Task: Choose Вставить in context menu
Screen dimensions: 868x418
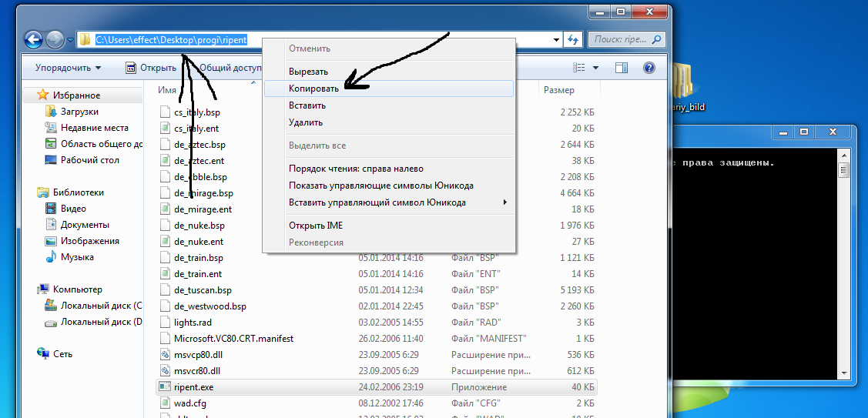Action: point(389,105)
